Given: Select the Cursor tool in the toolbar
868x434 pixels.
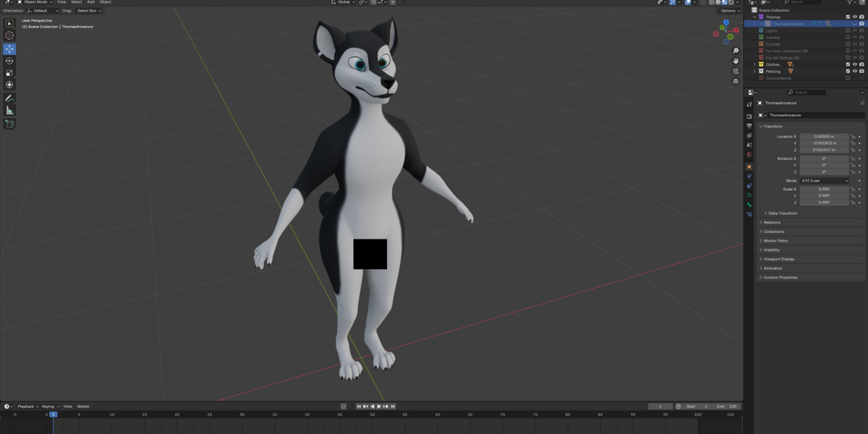Looking at the screenshot, I should pyautogui.click(x=9, y=35).
